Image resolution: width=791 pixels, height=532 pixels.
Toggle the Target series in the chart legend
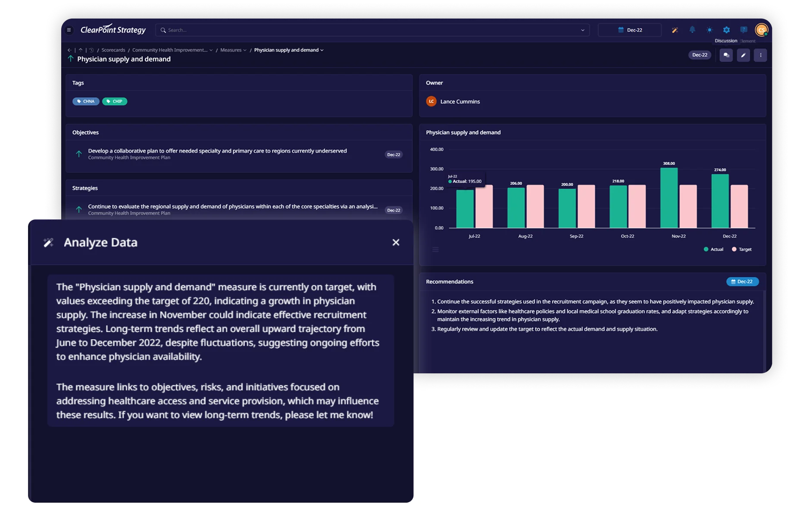pos(741,249)
